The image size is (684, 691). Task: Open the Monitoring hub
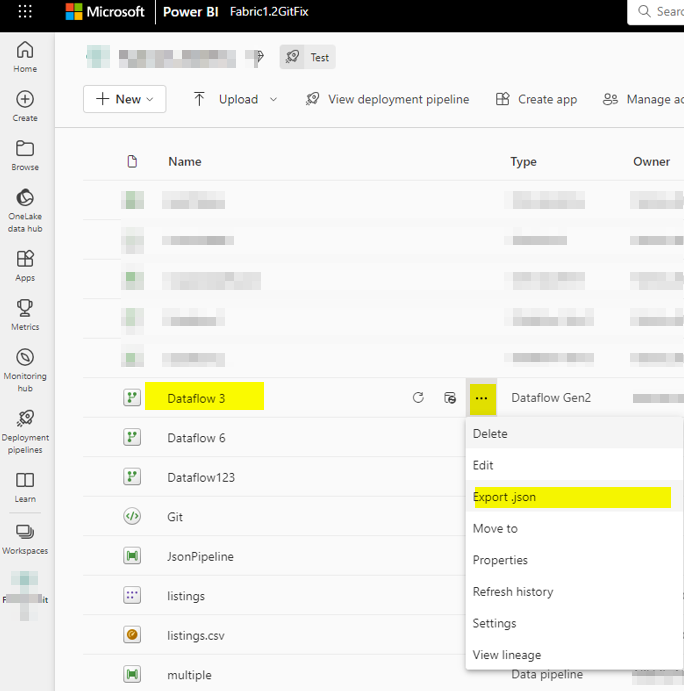coord(25,370)
